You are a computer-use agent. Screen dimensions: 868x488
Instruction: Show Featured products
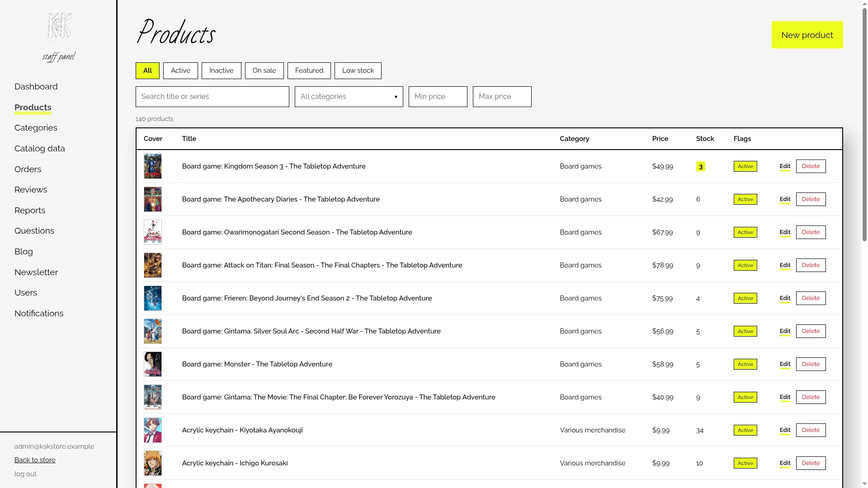pos(309,70)
